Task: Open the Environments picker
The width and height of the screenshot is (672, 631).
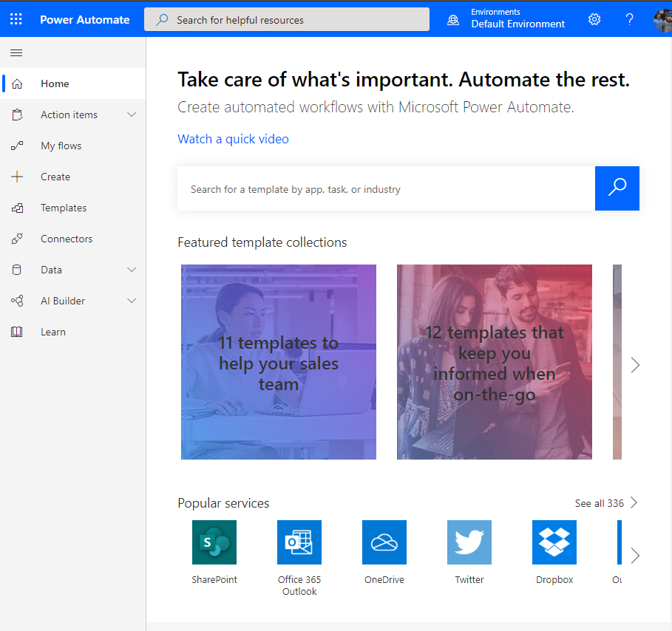Action: 507,18
